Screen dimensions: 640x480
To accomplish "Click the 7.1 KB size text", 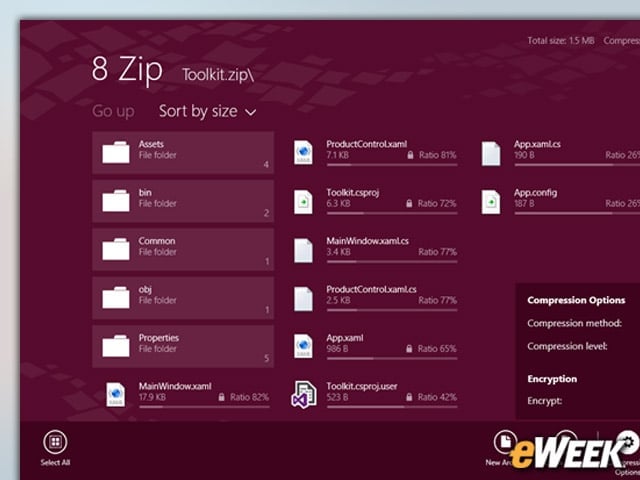I will tap(338, 155).
